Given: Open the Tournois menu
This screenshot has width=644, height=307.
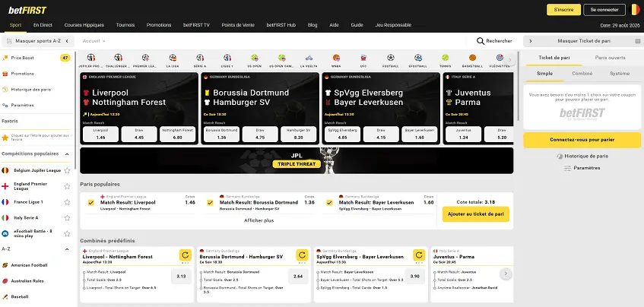Looking at the screenshot, I should click(x=125, y=24).
